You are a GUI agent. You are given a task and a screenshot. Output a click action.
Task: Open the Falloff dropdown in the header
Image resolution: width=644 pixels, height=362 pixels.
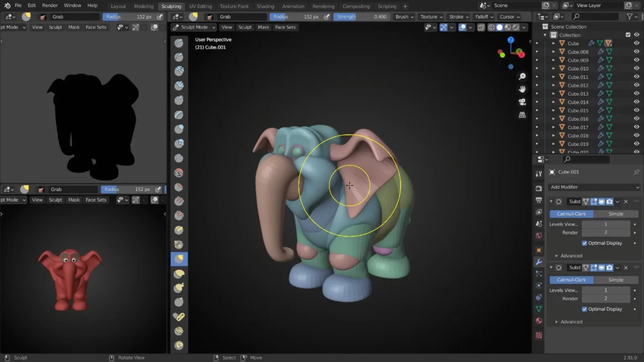point(484,16)
